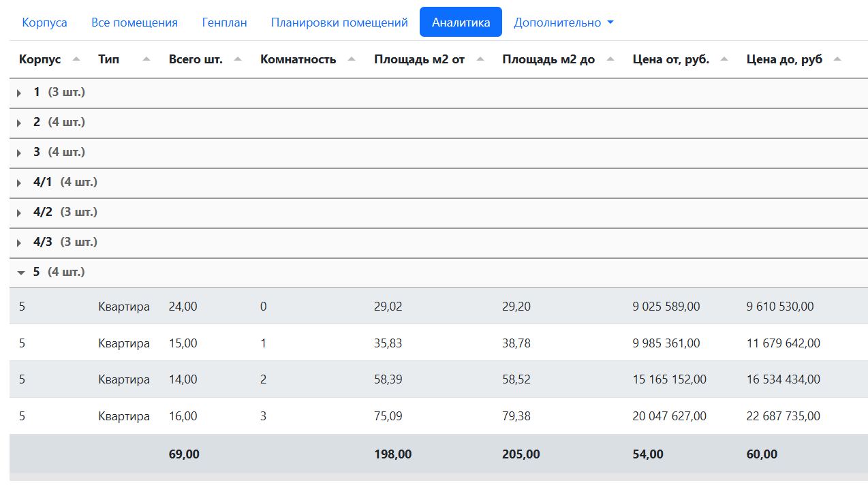Expand the корпус 2 group row
The width and height of the screenshot is (868, 485).
(x=20, y=123)
